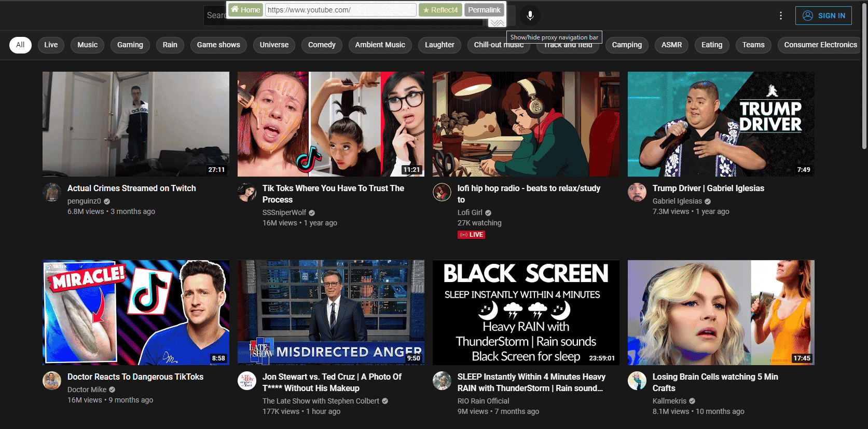Open the Doctor Reacts To Dangerous TikToks thumbnail
Image resolution: width=868 pixels, height=429 pixels.
point(136,313)
